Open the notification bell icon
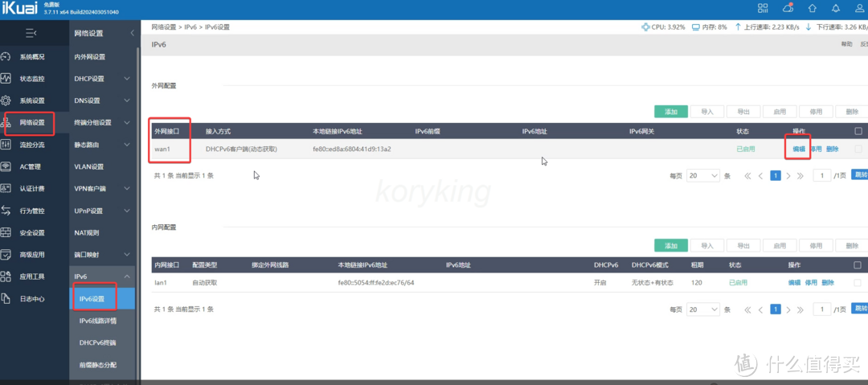 pos(837,8)
